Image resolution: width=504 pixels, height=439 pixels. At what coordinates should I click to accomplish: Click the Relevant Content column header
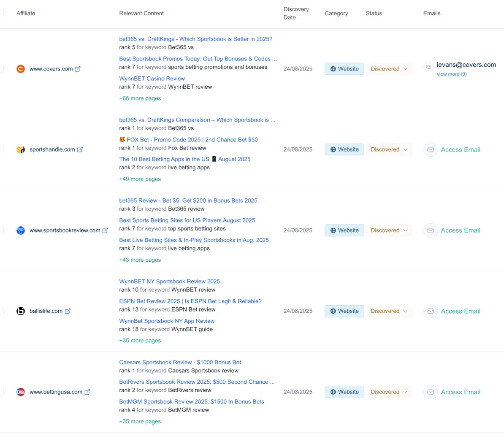(141, 13)
